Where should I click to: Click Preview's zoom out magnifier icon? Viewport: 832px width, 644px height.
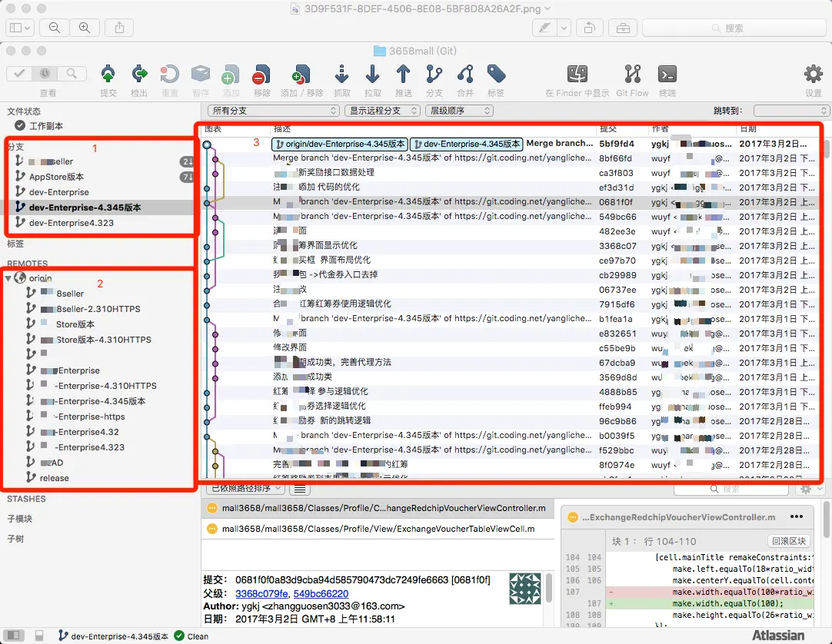pyautogui.click(x=54, y=28)
